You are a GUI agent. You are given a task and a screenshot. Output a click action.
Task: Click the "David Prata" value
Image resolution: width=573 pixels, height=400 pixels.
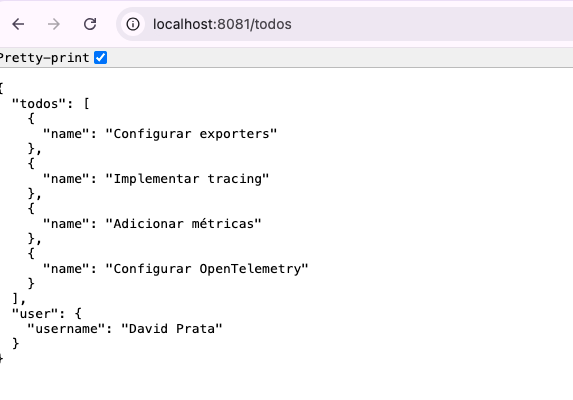pos(171,329)
